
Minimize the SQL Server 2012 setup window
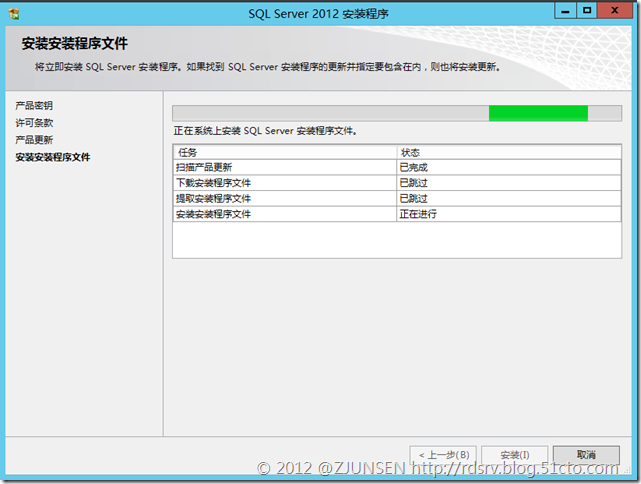click(565, 11)
